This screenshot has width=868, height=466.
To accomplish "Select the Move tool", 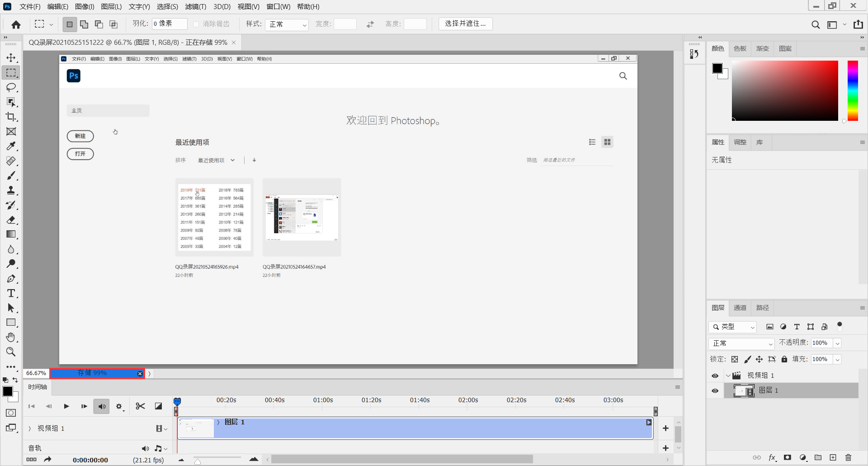I will click(x=11, y=58).
